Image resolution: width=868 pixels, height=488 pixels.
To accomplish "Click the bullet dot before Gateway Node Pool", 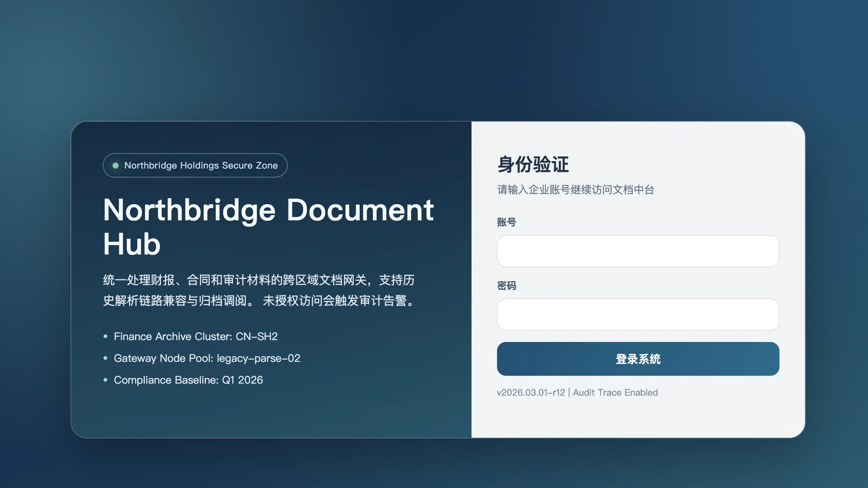I will (105, 358).
